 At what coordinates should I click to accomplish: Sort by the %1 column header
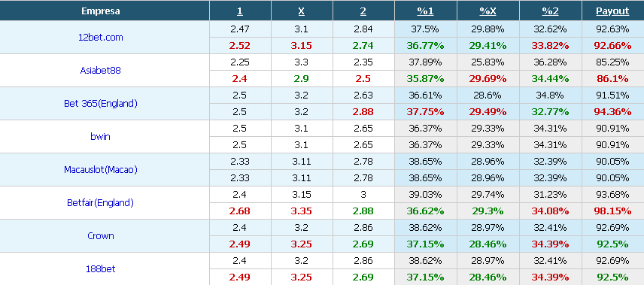tap(426, 11)
